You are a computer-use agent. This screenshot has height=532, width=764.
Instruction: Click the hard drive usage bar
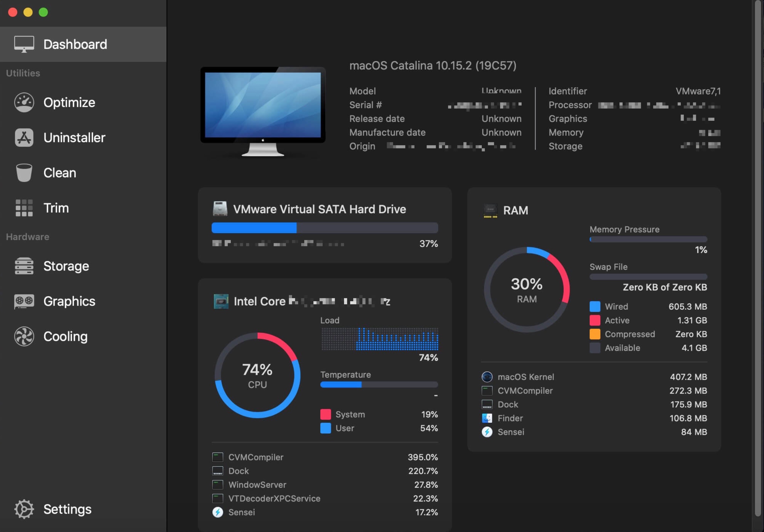(325, 228)
